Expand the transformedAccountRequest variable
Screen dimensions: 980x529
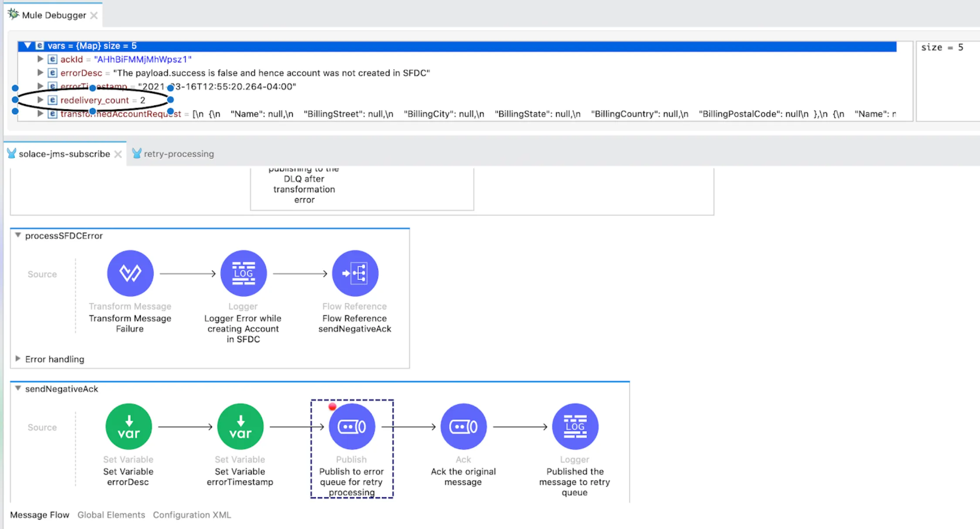click(40, 113)
